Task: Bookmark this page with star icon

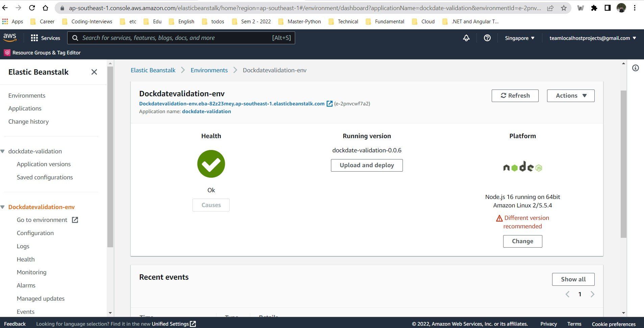Action: (x=564, y=8)
